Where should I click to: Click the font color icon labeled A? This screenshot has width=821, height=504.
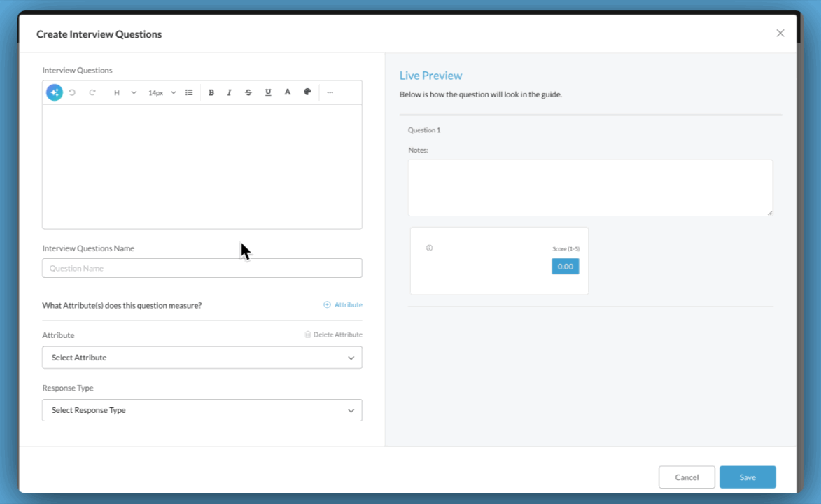click(287, 92)
